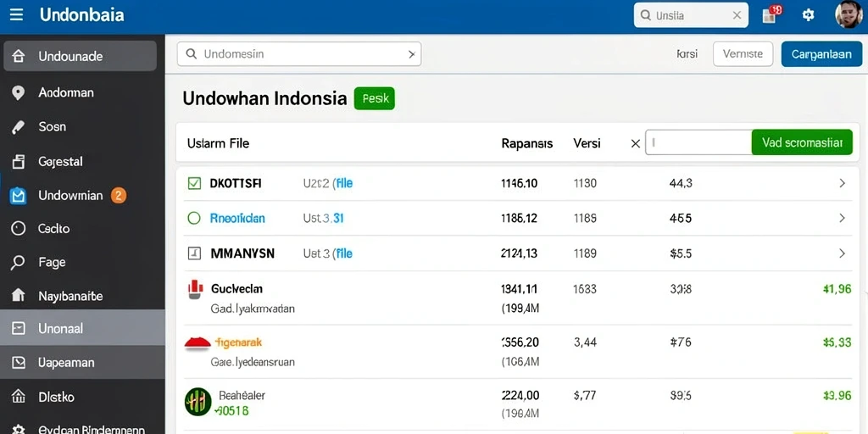Click green round icon for Beahealer row

[x=198, y=403]
